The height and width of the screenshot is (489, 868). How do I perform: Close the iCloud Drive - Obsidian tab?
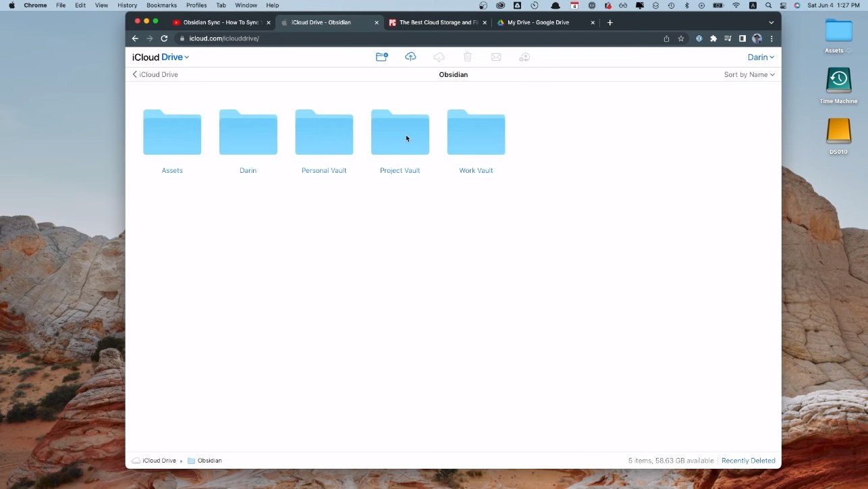(377, 22)
